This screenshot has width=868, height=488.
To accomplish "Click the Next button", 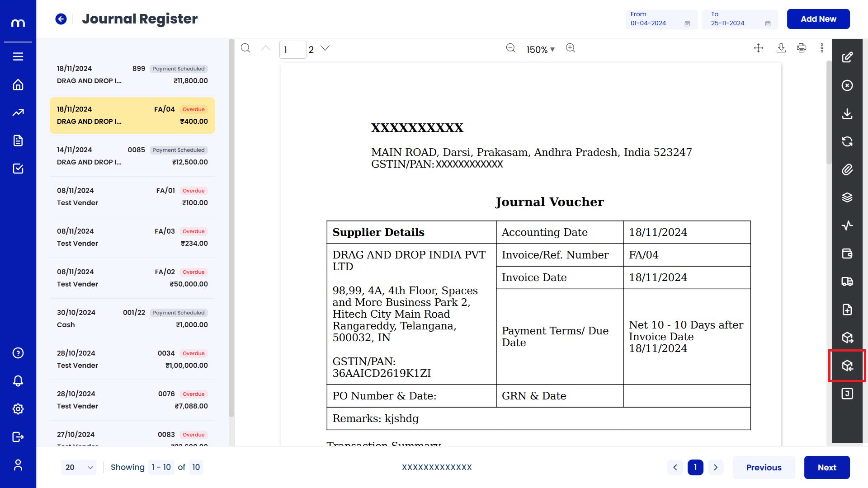I will [827, 467].
